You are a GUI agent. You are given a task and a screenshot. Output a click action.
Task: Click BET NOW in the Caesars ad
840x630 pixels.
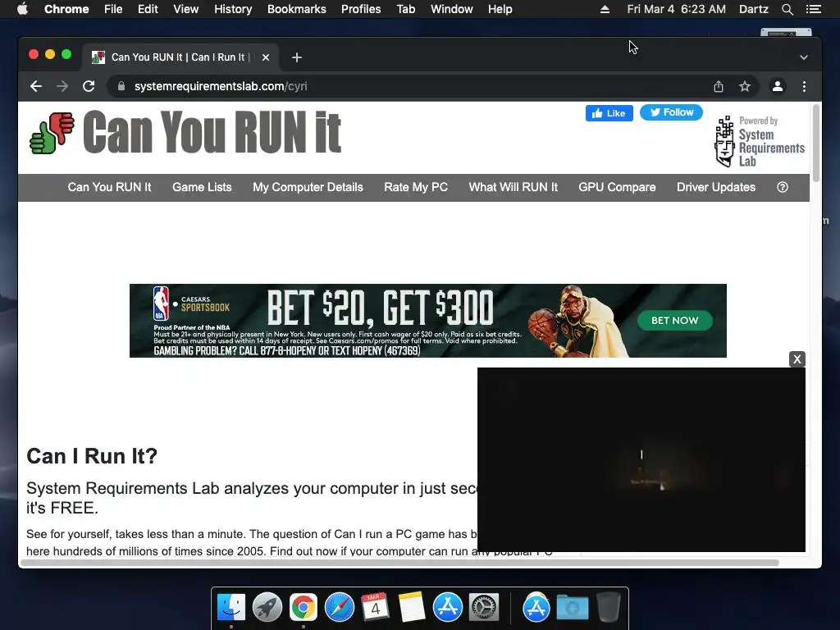point(675,321)
